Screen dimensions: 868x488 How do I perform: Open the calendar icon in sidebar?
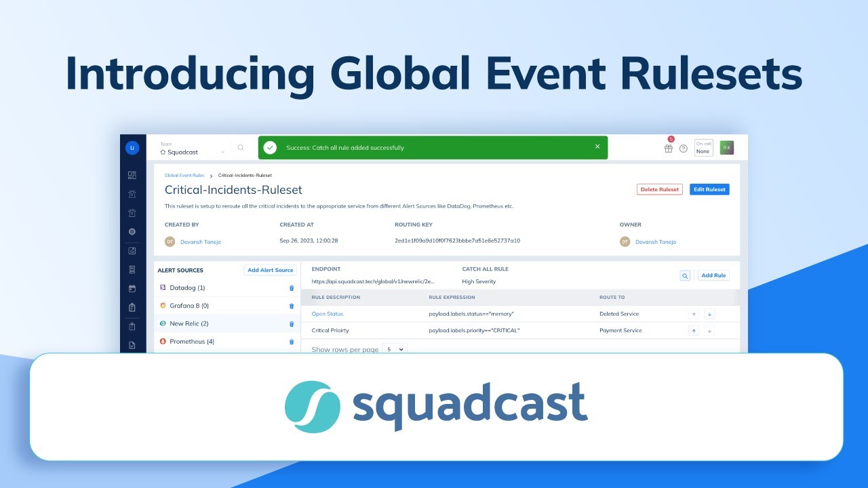click(x=132, y=289)
